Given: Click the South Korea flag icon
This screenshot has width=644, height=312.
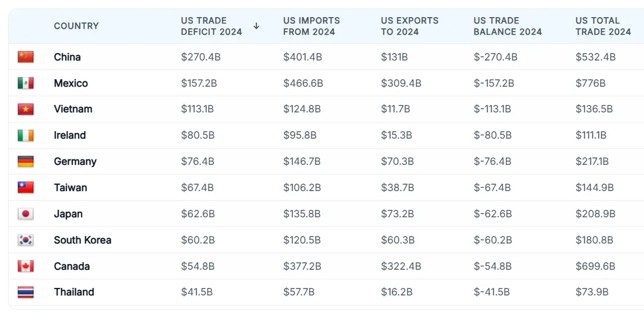Looking at the screenshot, I should (26, 240).
